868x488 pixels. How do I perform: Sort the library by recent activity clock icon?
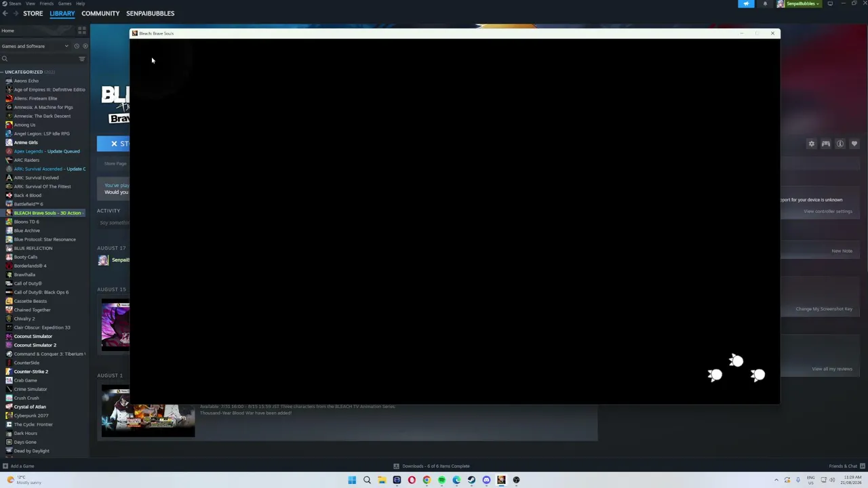[77, 46]
